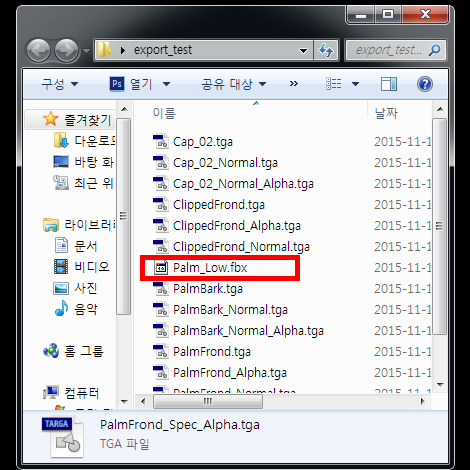The width and height of the screenshot is (470, 470).
Task: Select file Cap_02_Normal_Alpha.tga
Action: pyautogui.click(x=243, y=184)
